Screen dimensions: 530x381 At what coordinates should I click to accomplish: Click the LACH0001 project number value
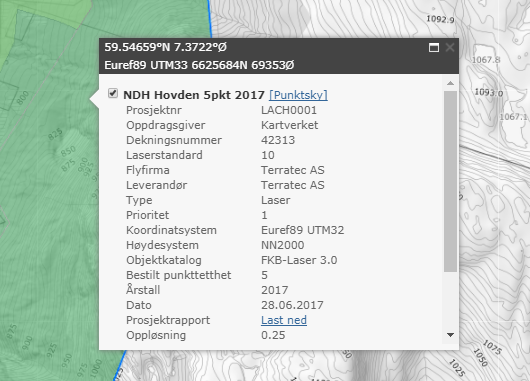289,110
